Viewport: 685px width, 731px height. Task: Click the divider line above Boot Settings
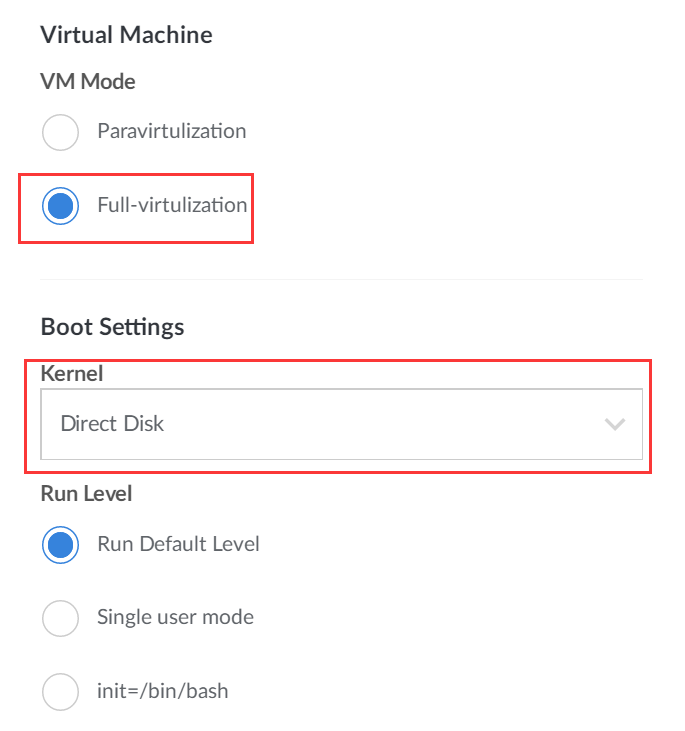[341, 279]
